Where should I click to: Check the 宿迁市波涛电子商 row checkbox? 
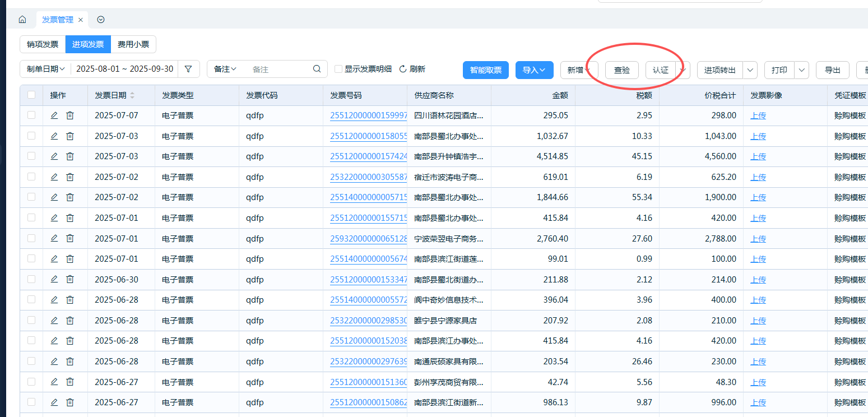point(31,177)
